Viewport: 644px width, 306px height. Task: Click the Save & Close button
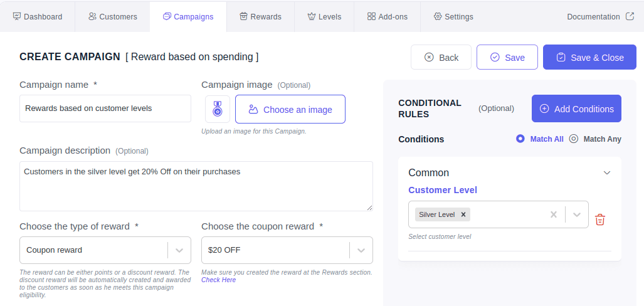[x=590, y=57]
